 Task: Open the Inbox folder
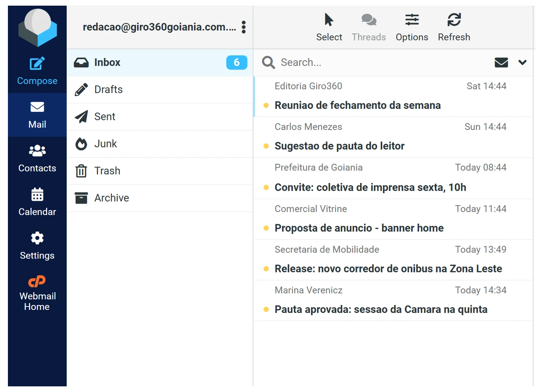coord(160,63)
